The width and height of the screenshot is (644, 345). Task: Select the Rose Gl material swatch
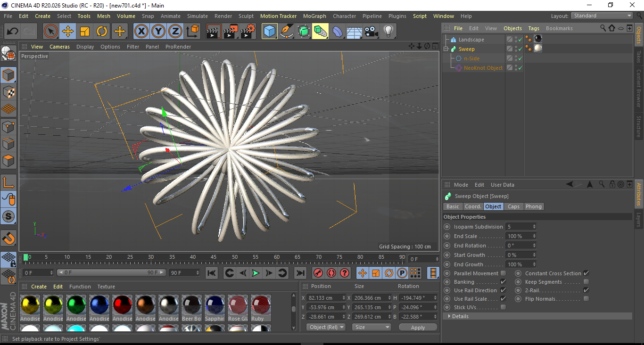click(238, 308)
